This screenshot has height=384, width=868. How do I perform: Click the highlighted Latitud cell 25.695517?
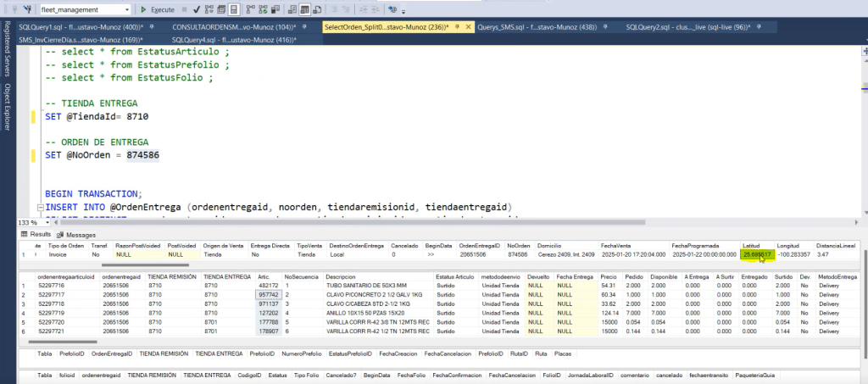757,254
